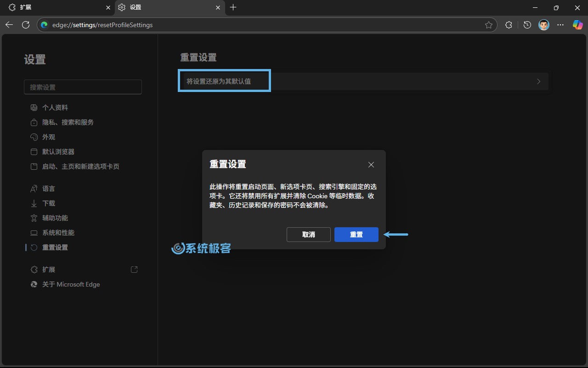This screenshot has height=368, width=588.
Task: Click the blue 重置 confirm button
Action: [x=356, y=234]
